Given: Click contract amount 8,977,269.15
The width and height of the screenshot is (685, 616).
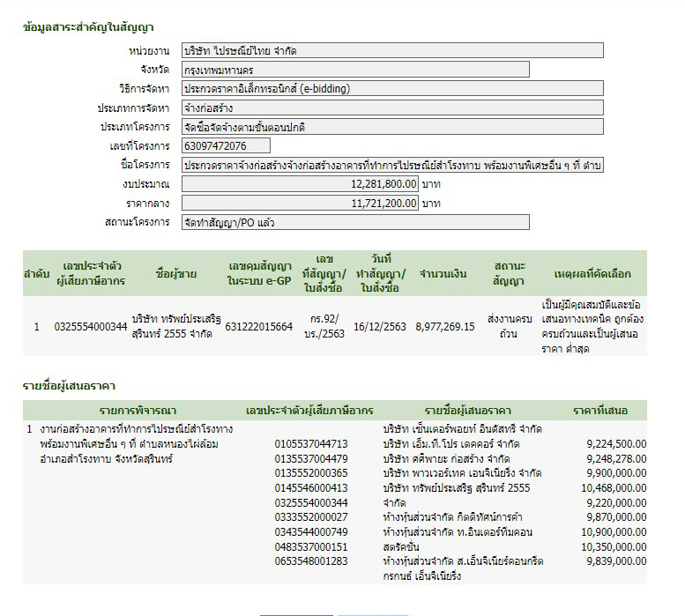Looking at the screenshot, I should (x=445, y=326).
